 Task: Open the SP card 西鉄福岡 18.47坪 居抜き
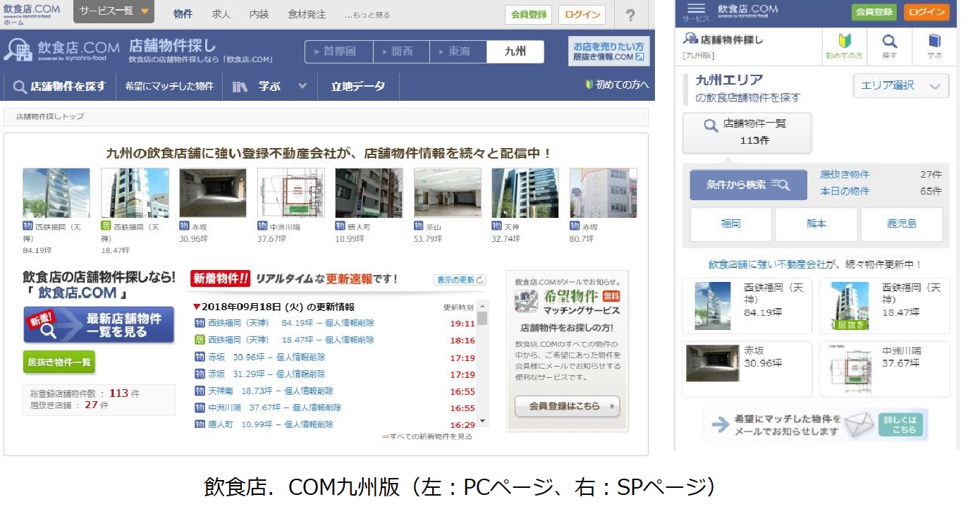pyautogui.click(x=885, y=305)
